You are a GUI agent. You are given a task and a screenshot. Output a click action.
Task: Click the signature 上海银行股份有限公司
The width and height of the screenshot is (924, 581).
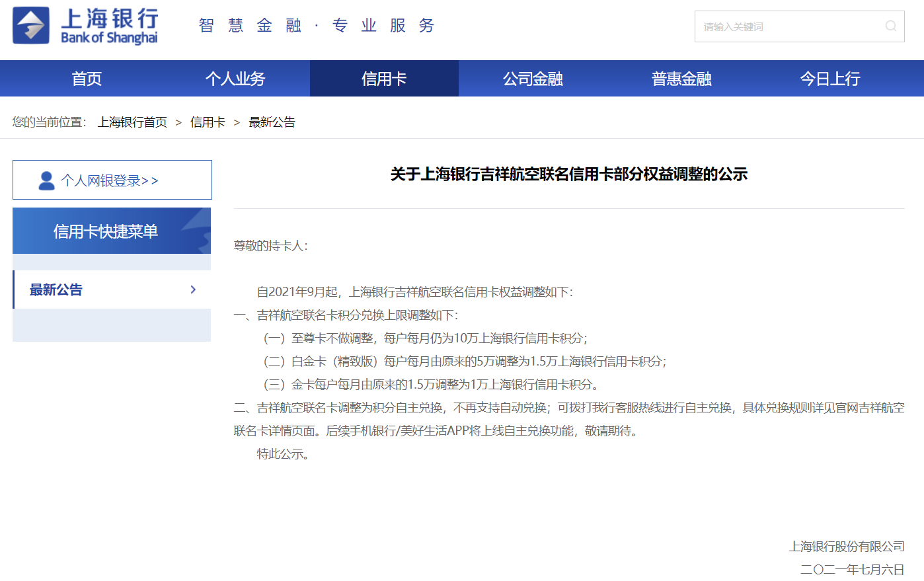click(x=847, y=547)
